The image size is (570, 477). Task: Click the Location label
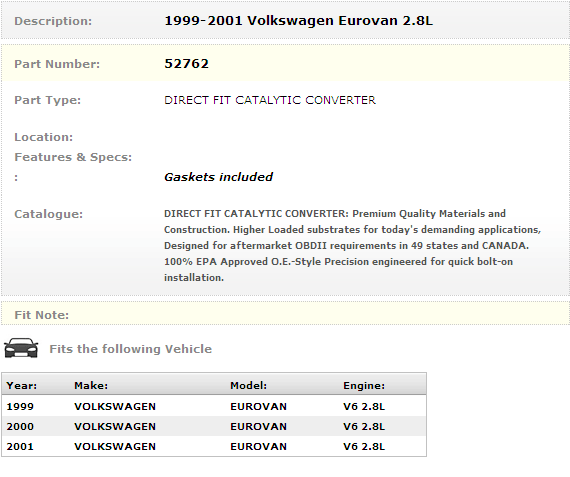coord(43,137)
